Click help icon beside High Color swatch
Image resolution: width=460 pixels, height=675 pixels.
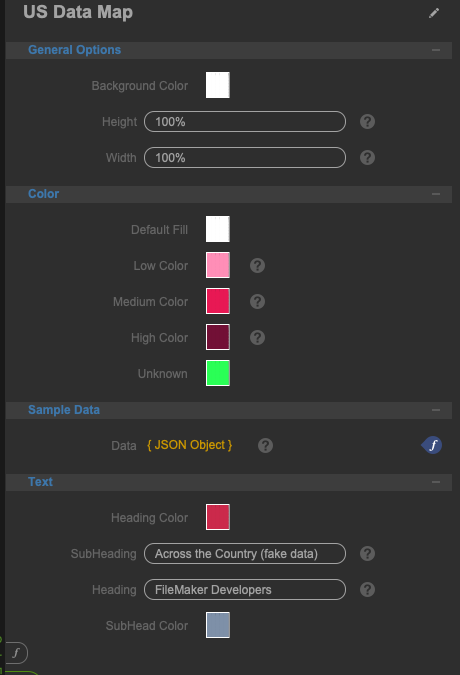point(257,338)
